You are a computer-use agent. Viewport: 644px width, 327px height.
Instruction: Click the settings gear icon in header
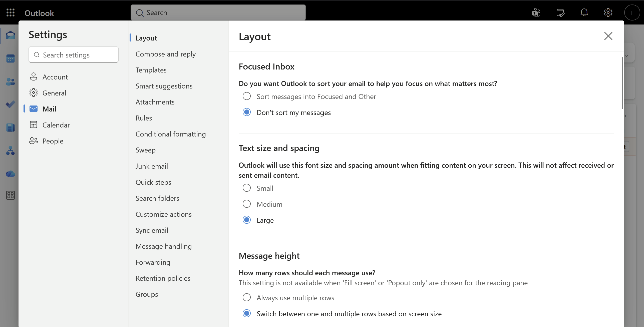click(608, 12)
